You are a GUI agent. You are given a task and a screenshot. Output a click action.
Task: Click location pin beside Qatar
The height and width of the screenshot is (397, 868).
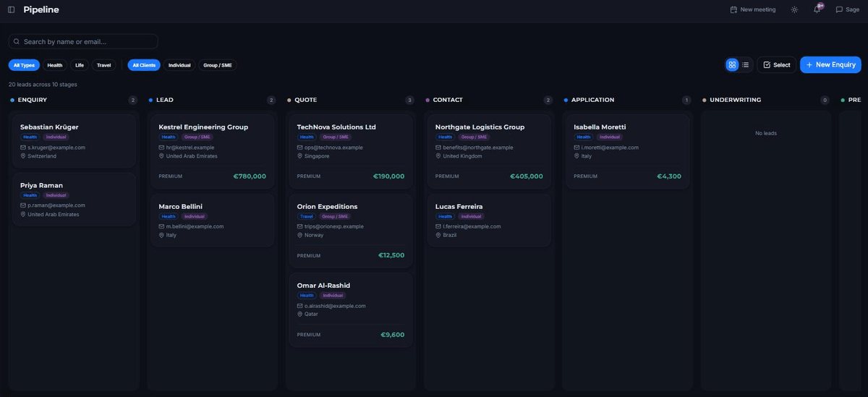click(300, 315)
